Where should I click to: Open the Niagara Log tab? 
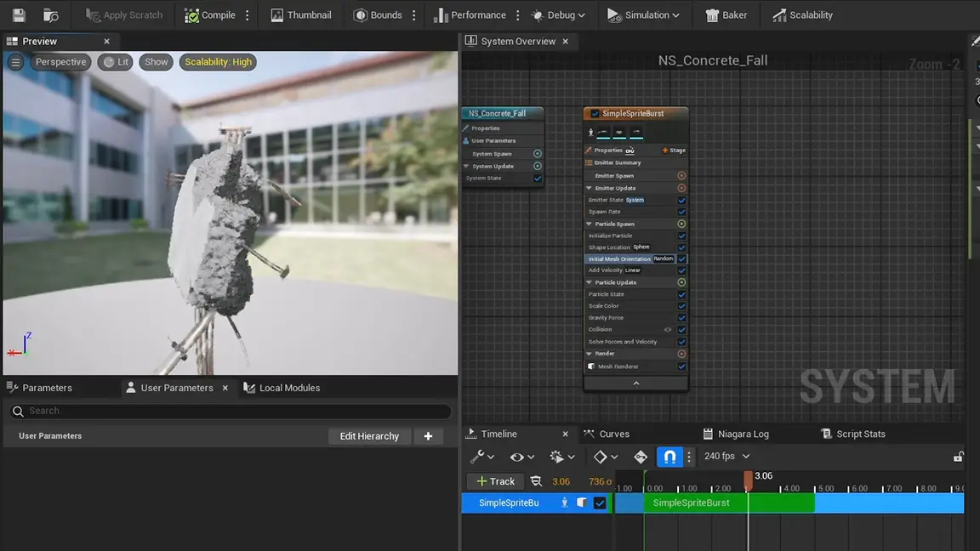743,434
